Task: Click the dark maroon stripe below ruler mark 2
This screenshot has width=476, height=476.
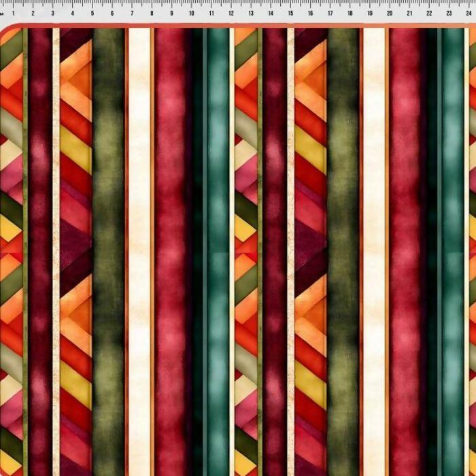Action: pyautogui.click(x=39, y=238)
